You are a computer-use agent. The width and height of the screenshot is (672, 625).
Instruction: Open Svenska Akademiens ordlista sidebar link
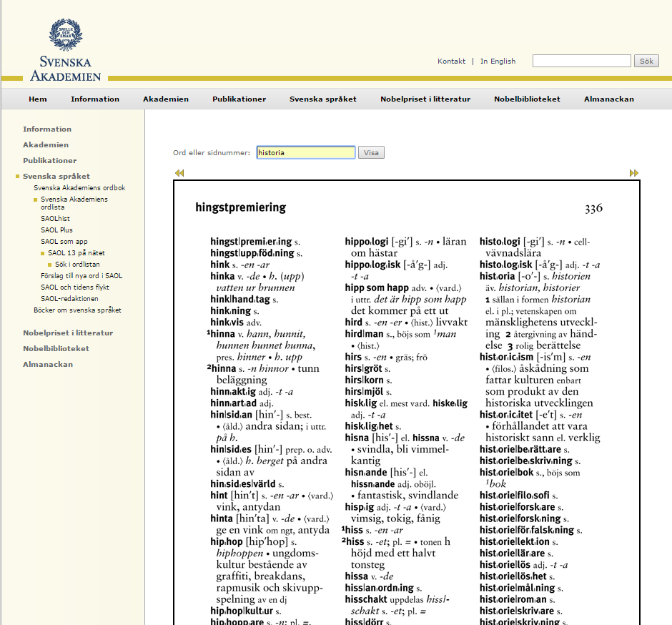pos(74,203)
